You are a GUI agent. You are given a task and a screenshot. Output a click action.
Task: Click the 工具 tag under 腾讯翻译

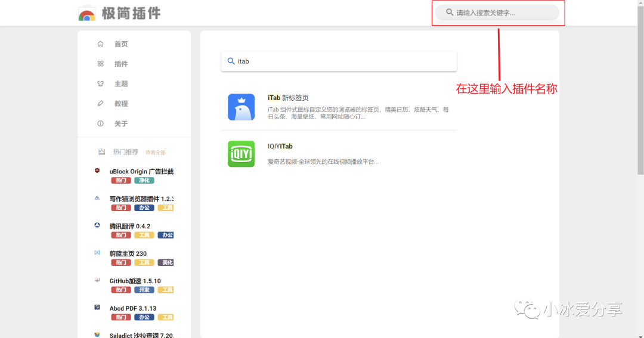tap(144, 235)
